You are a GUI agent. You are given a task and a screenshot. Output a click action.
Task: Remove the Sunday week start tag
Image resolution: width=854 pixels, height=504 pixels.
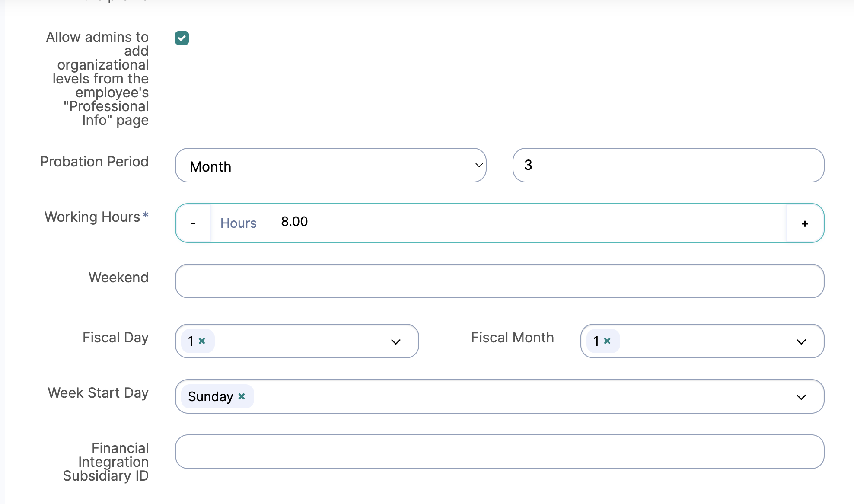(242, 396)
